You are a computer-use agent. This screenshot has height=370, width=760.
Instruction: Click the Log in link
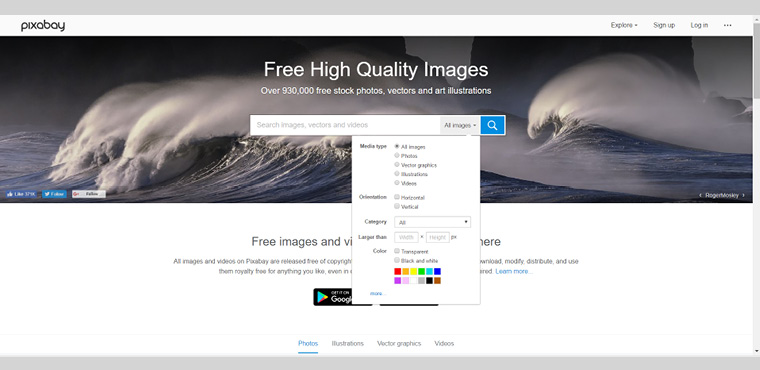[699, 25]
